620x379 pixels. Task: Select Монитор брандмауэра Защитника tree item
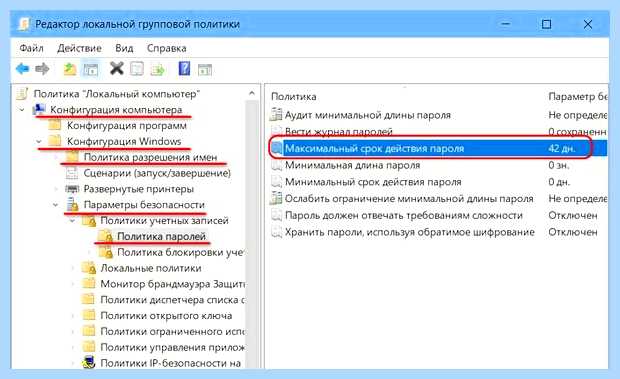tap(172, 283)
